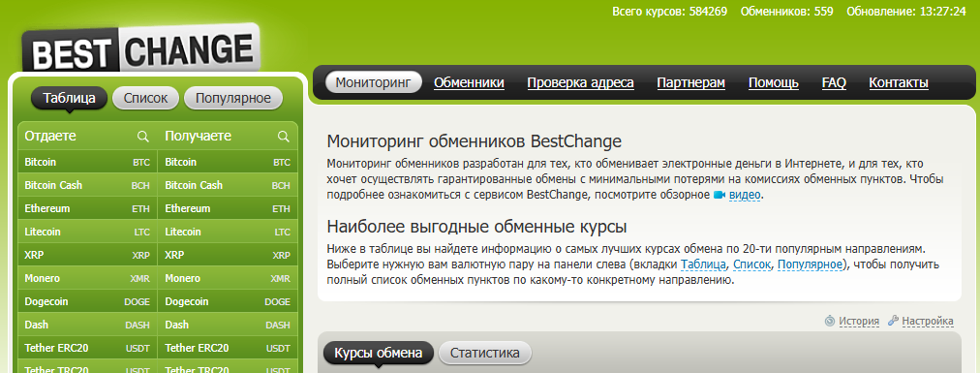Open the Обменники menu item
This screenshot has height=373, width=980.
tap(470, 82)
